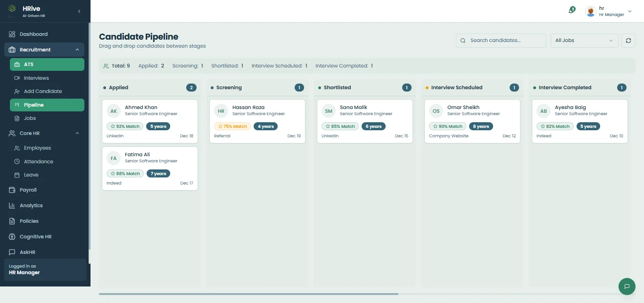Image resolution: width=644 pixels, height=303 pixels.
Task: Click Sana Malik's 85% Match badge
Action: tap(340, 126)
